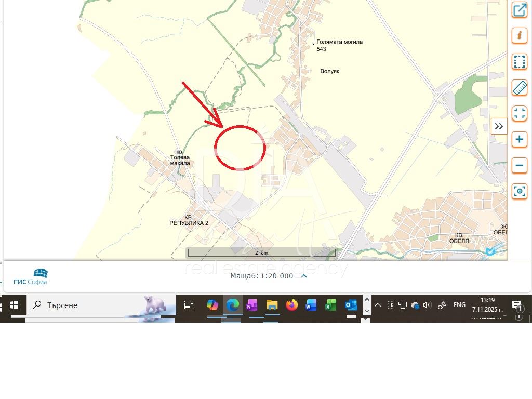Click the ГИС София logo
This screenshot has height=399, width=532.
[31, 276]
